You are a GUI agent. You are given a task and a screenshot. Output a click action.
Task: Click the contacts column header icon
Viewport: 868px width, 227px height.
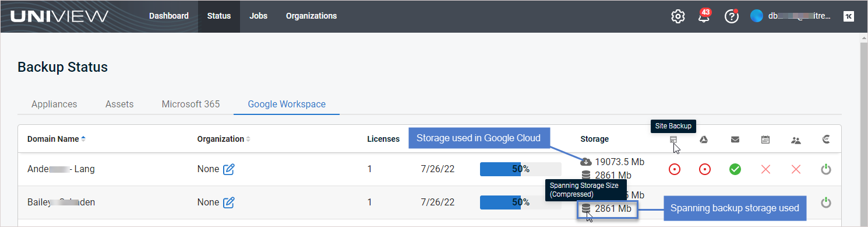[x=796, y=139]
